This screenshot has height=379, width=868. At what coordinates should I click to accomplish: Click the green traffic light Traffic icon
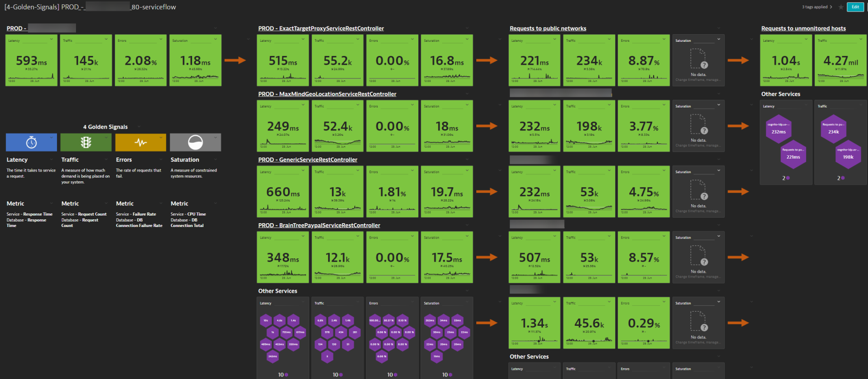(85, 142)
